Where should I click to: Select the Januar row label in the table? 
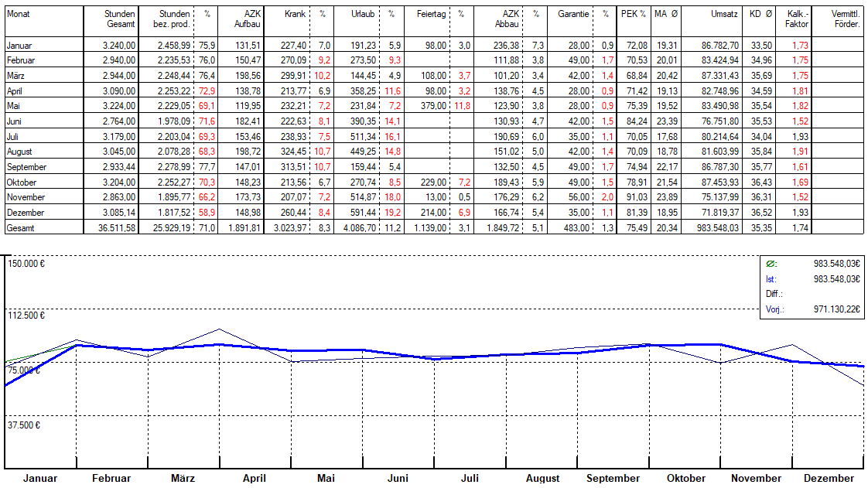point(20,46)
